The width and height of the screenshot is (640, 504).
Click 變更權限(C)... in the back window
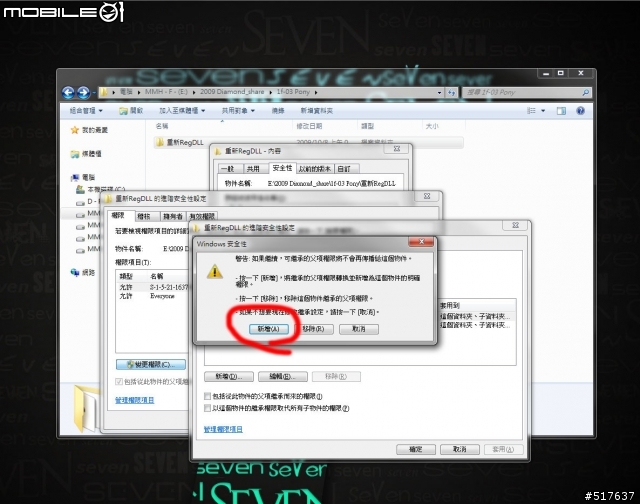point(151,364)
